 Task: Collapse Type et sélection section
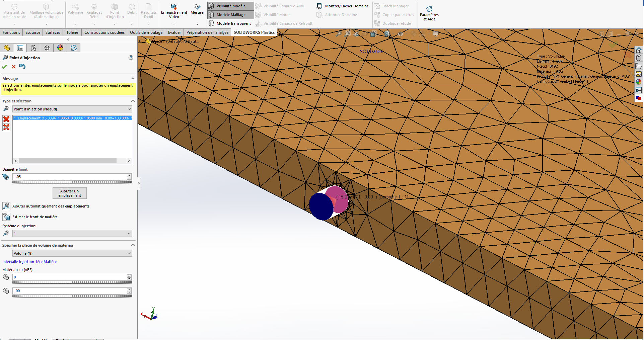[x=133, y=101]
